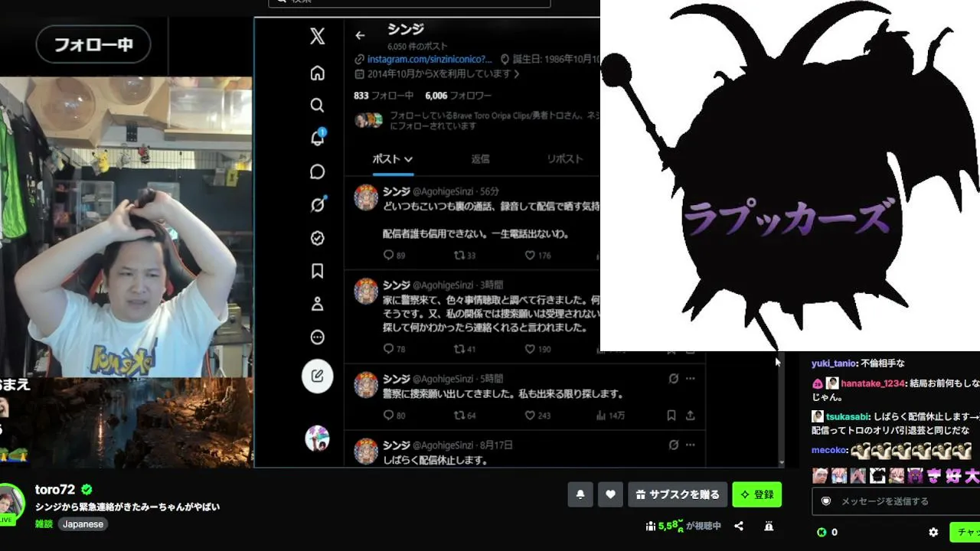Click the mutual followers avatars row
Screen dimensions: 980x551
(369, 120)
